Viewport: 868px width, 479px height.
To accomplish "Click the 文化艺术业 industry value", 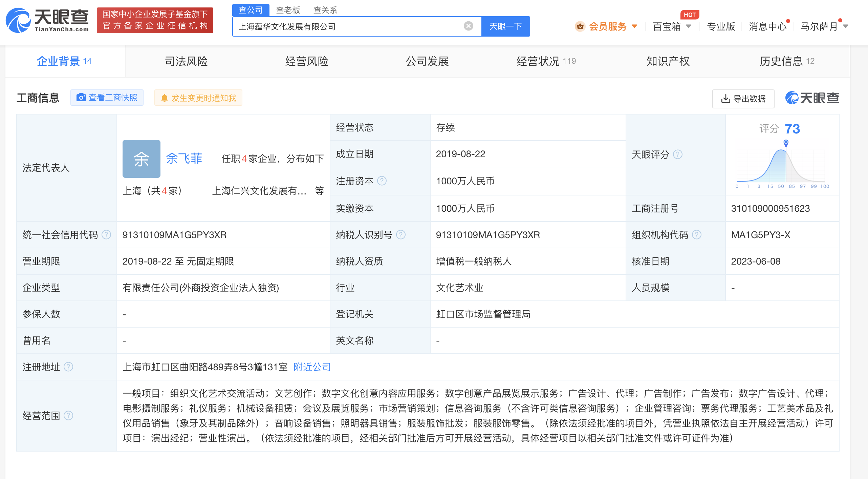I will coord(459,288).
